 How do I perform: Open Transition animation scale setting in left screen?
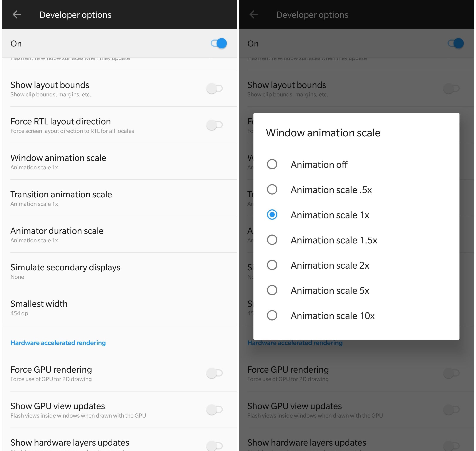(x=120, y=198)
